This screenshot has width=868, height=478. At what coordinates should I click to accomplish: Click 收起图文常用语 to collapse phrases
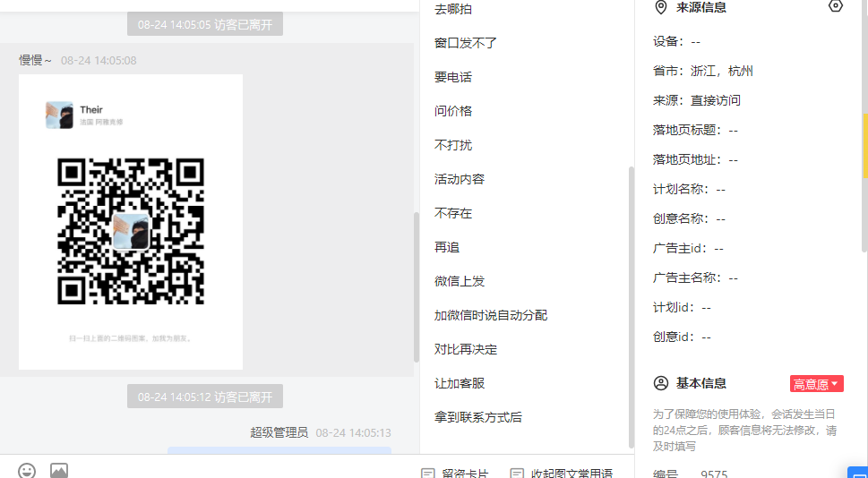point(562,474)
